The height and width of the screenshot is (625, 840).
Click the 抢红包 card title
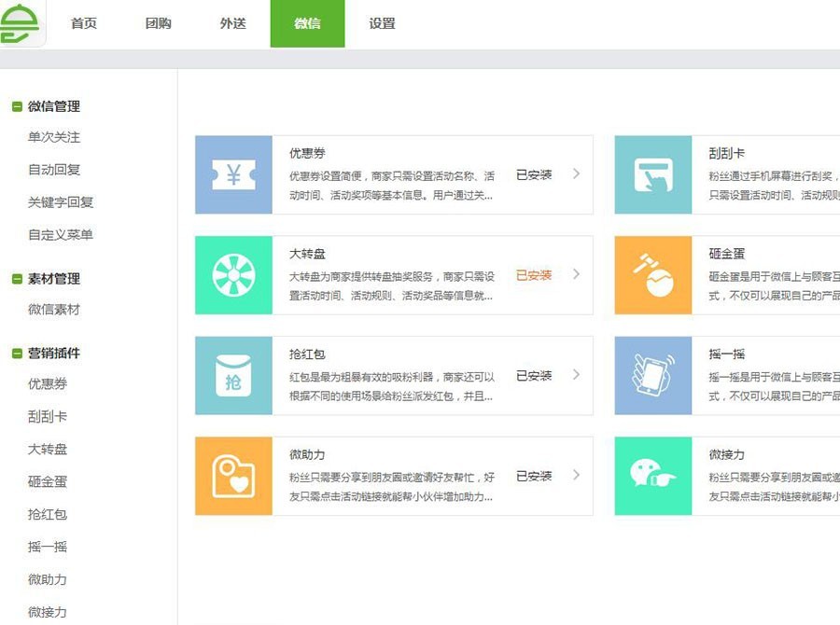click(307, 354)
